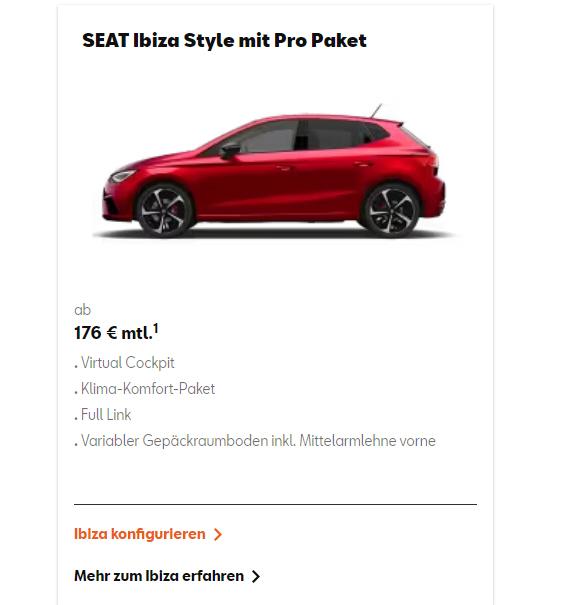Select the SEAT Ibiza Style mit Pro Paket heading
This screenshot has width=569, height=605.
(224, 41)
